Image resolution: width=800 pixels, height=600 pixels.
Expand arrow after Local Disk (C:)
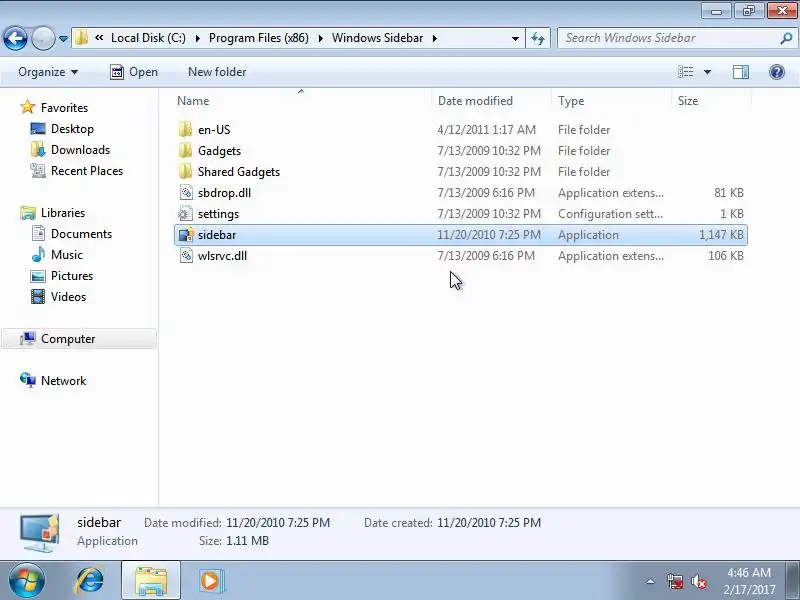(x=197, y=38)
